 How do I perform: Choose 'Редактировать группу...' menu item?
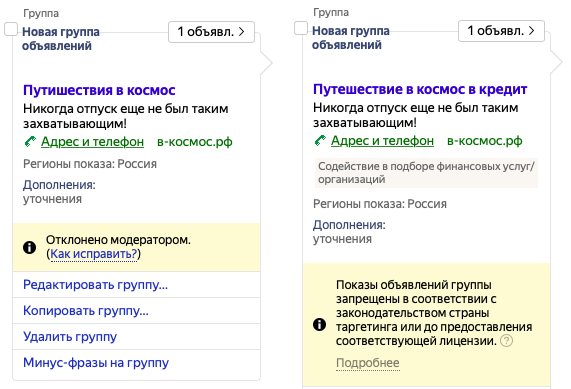point(95,284)
